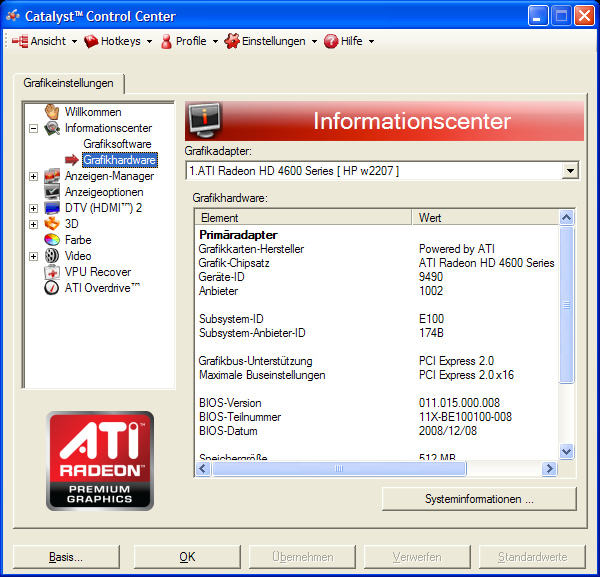Select the Grafikeinstellungen tab
The width and height of the screenshot is (600, 577).
tap(68, 83)
